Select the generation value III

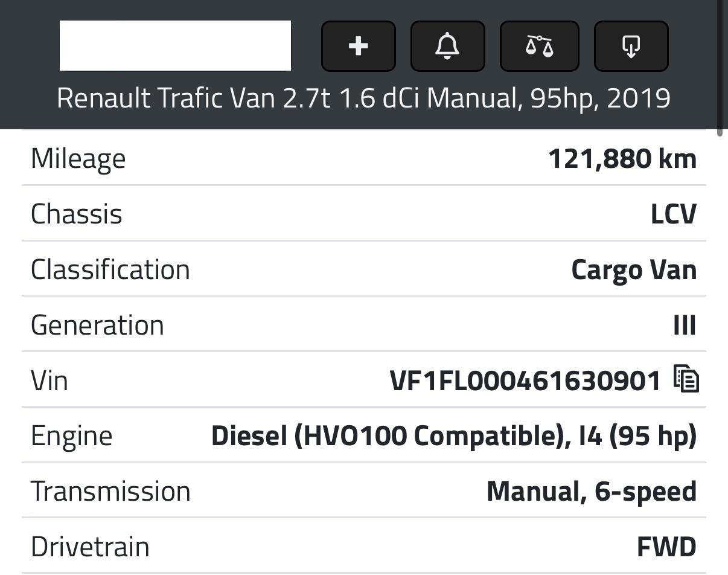pos(685,326)
